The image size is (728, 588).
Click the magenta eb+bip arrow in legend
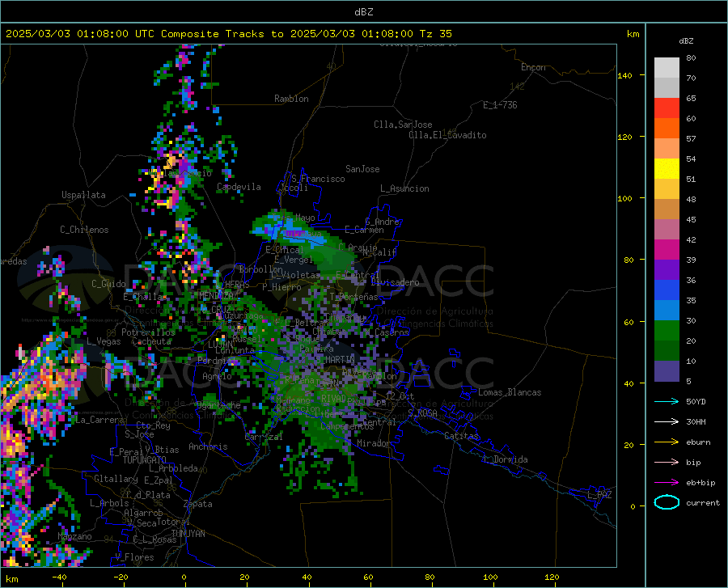pos(667,482)
